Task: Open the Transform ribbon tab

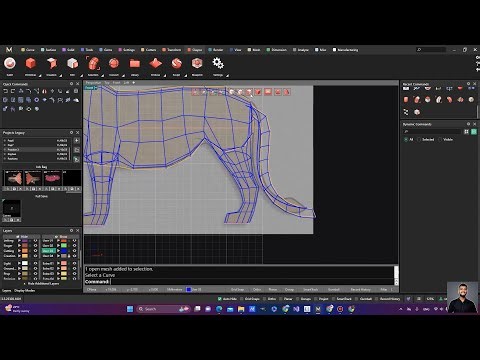Action: (x=171, y=50)
